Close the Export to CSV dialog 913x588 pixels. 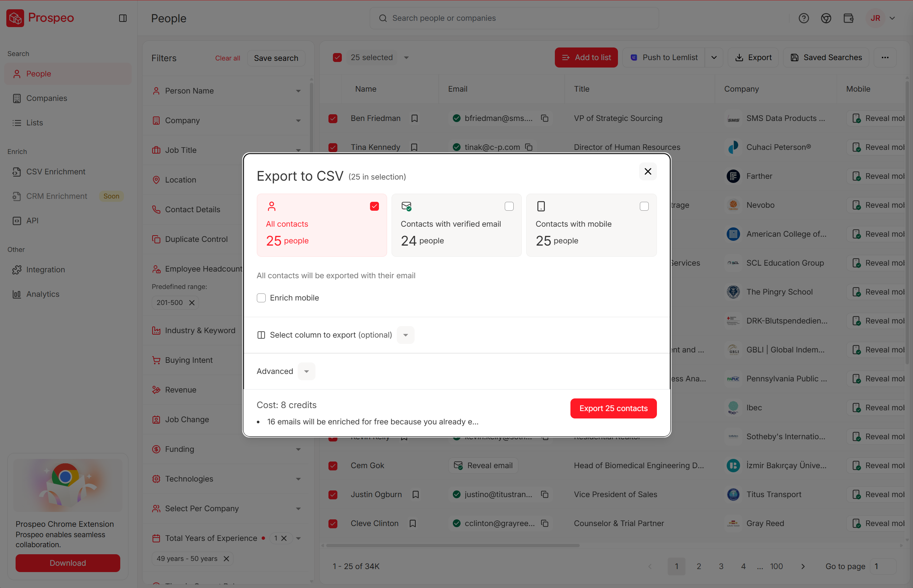coord(648,171)
